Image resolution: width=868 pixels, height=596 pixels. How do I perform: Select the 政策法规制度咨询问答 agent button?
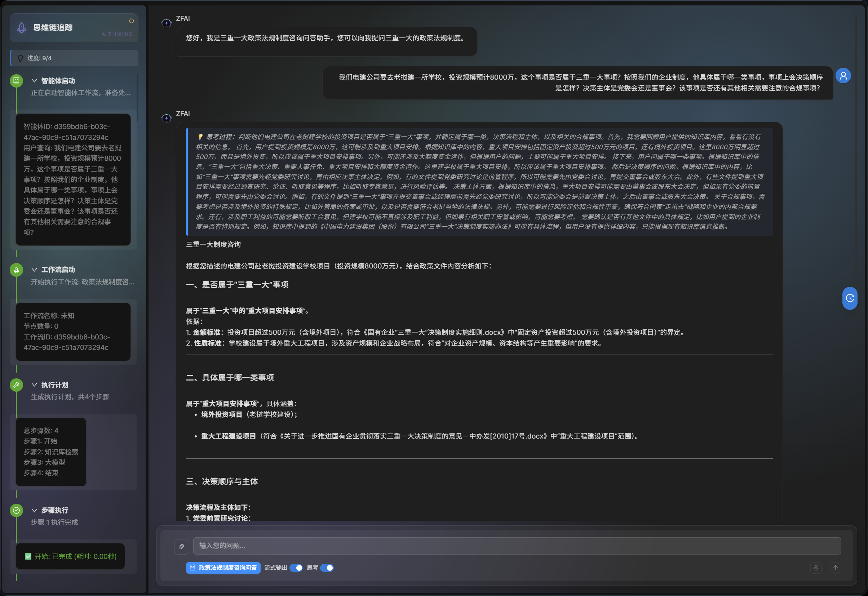[223, 568]
